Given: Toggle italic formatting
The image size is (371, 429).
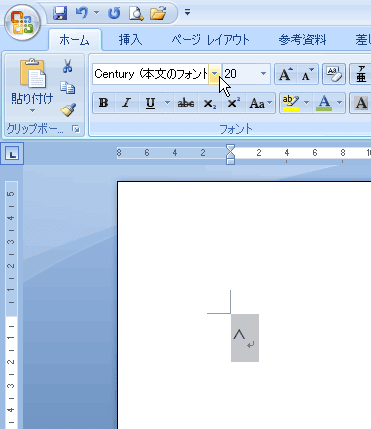Looking at the screenshot, I should point(126,103).
